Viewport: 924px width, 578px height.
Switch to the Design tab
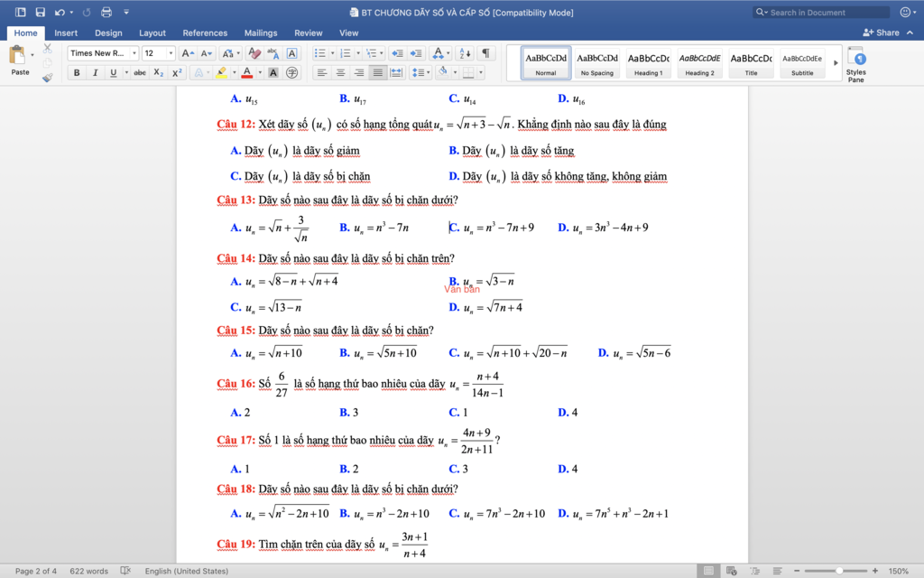[108, 33]
